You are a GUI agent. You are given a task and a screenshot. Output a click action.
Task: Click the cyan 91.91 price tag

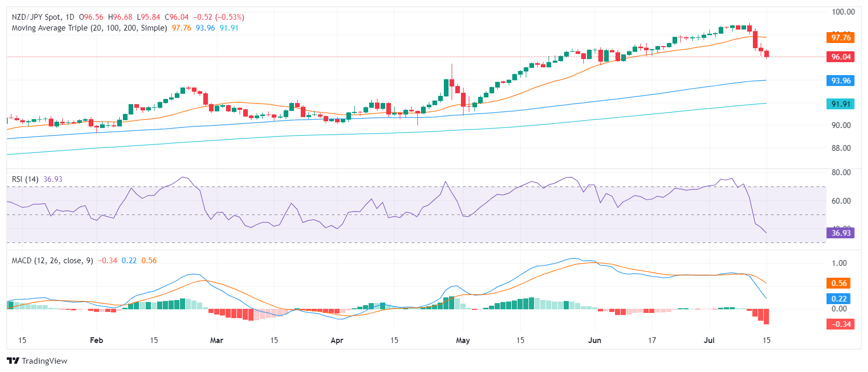841,104
